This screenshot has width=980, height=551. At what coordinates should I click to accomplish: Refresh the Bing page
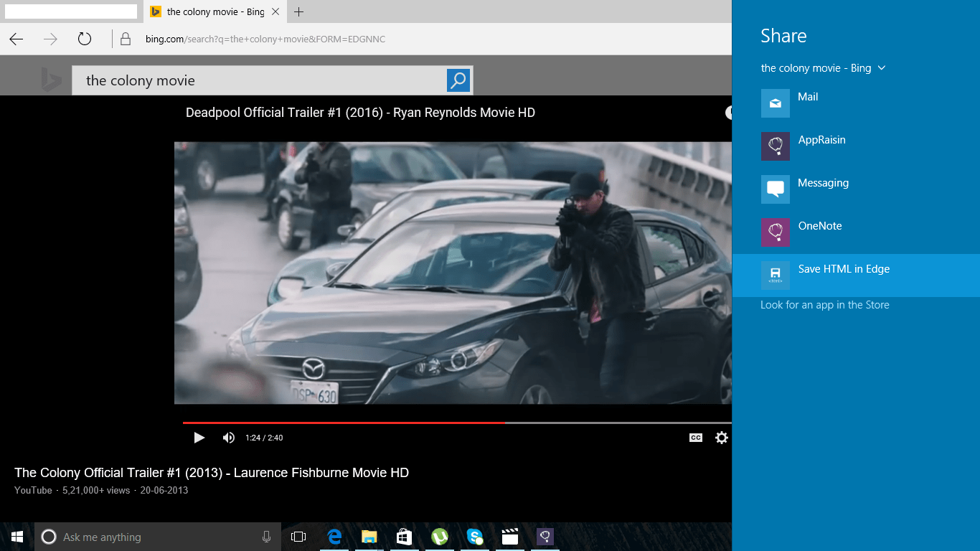click(x=85, y=39)
